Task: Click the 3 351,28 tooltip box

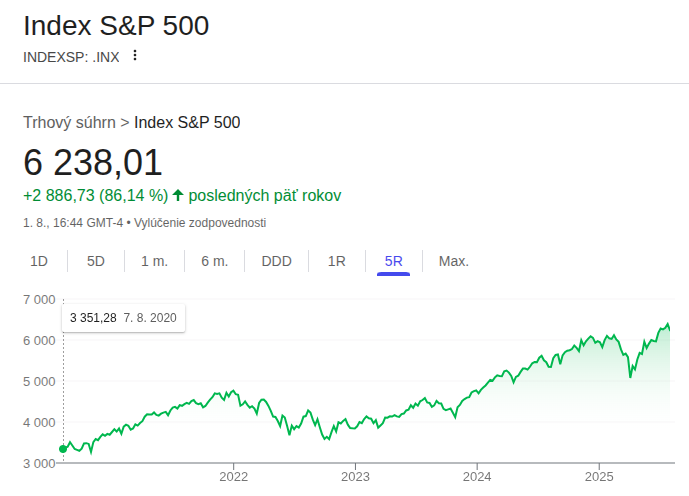Action: 123,317
